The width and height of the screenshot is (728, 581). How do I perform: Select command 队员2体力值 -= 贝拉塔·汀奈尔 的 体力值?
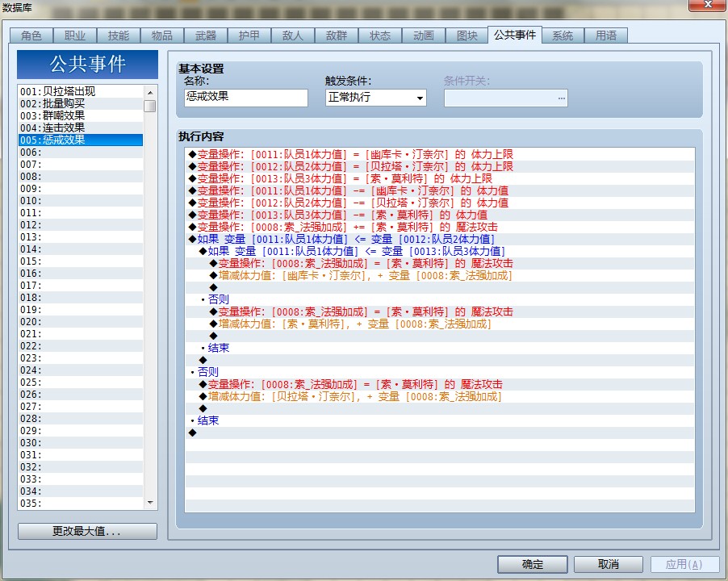tap(440, 203)
